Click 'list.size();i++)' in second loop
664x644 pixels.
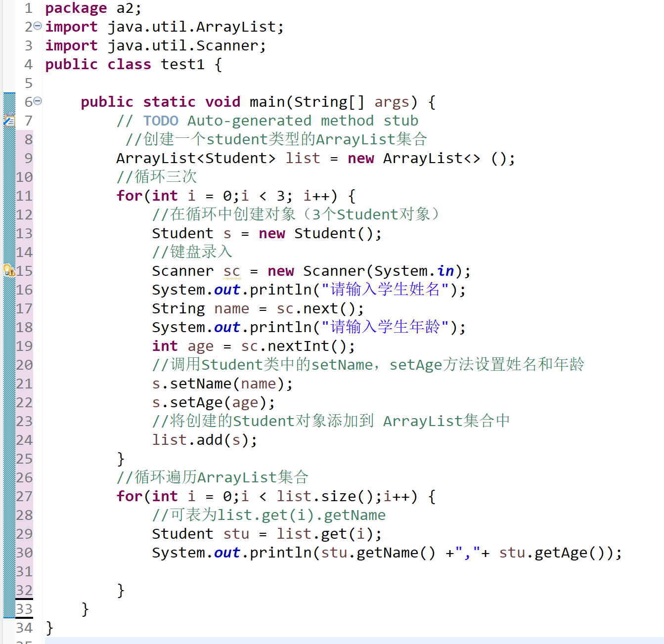pyautogui.click(x=347, y=496)
